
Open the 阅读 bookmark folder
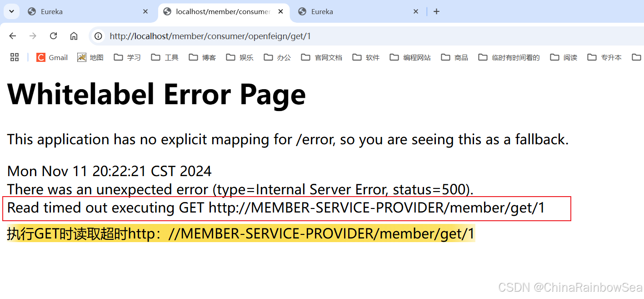(x=564, y=57)
